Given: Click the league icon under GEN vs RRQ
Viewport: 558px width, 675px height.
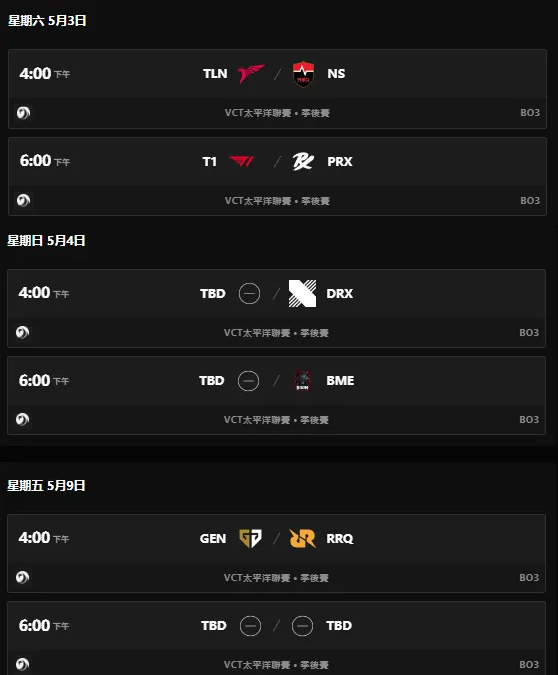Looking at the screenshot, I should click(x=22, y=577).
